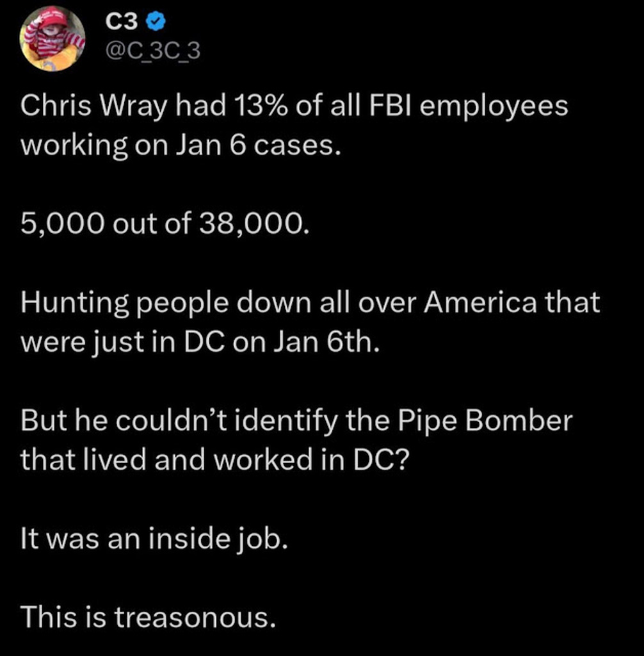The width and height of the screenshot is (644, 656).
Task: Click the word "employees" in the first line
Action: coord(493,106)
